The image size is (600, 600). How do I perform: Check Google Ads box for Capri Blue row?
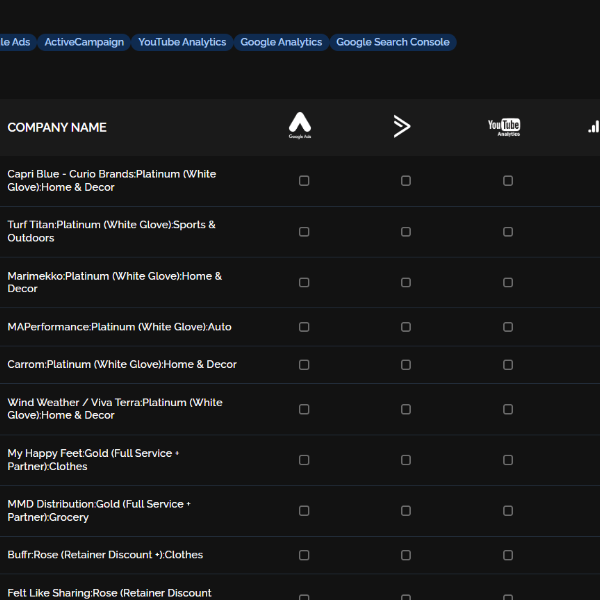(304, 181)
